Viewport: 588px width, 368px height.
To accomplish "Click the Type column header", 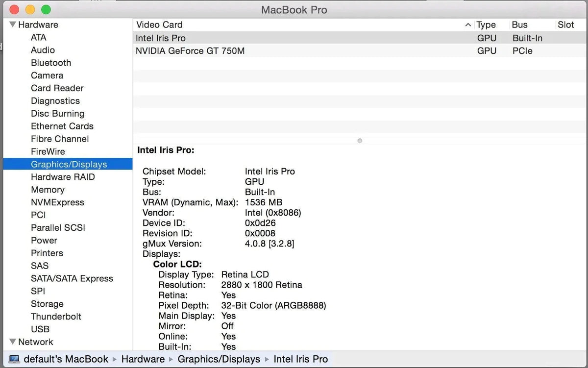I will pyautogui.click(x=486, y=25).
